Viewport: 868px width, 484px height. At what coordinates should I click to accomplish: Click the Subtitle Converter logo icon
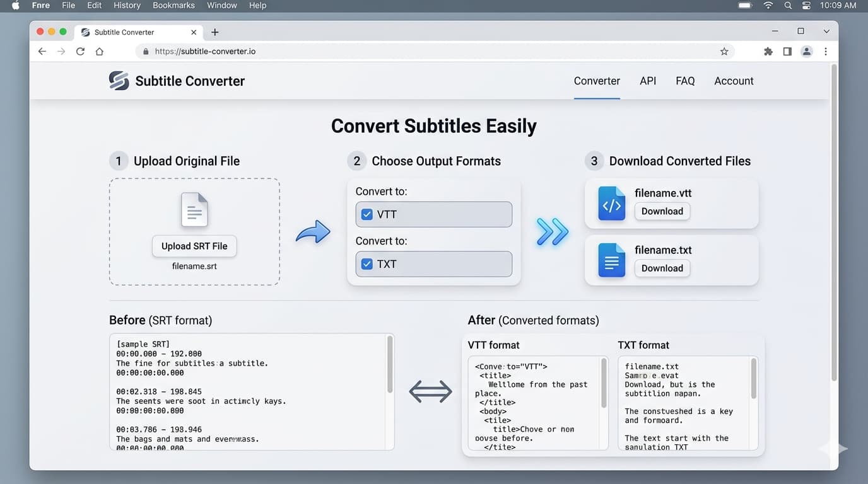(119, 81)
